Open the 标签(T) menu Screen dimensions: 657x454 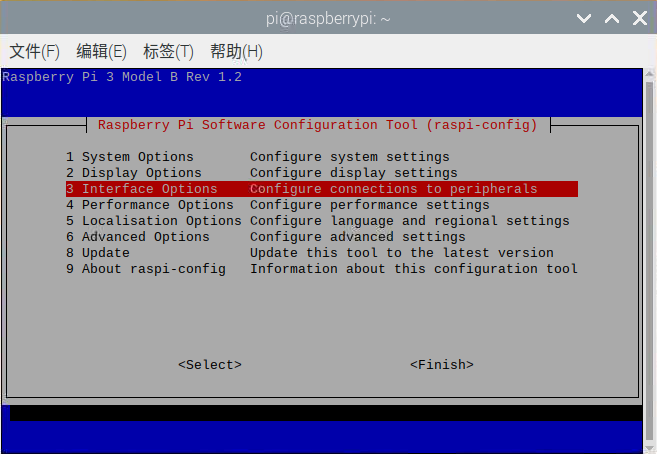168,52
